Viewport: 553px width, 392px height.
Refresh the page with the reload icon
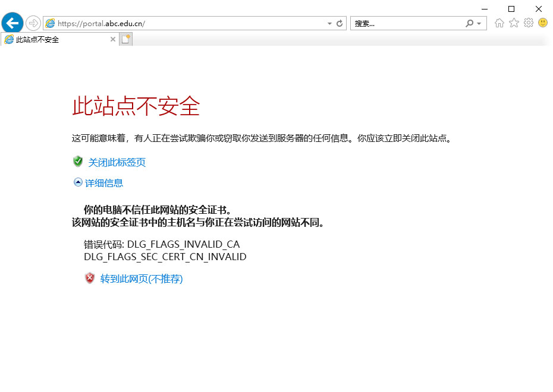[340, 24]
